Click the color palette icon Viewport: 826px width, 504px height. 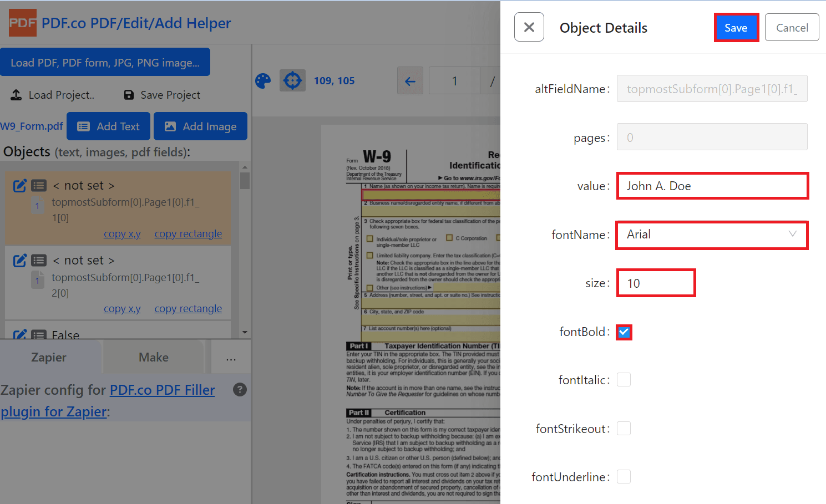(263, 81)
